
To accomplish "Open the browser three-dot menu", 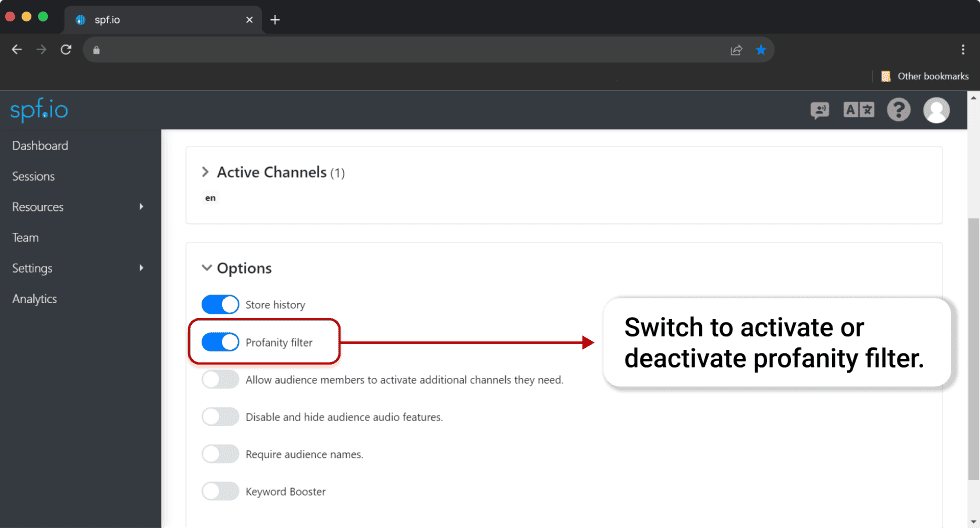I will [x=962, y=49].
